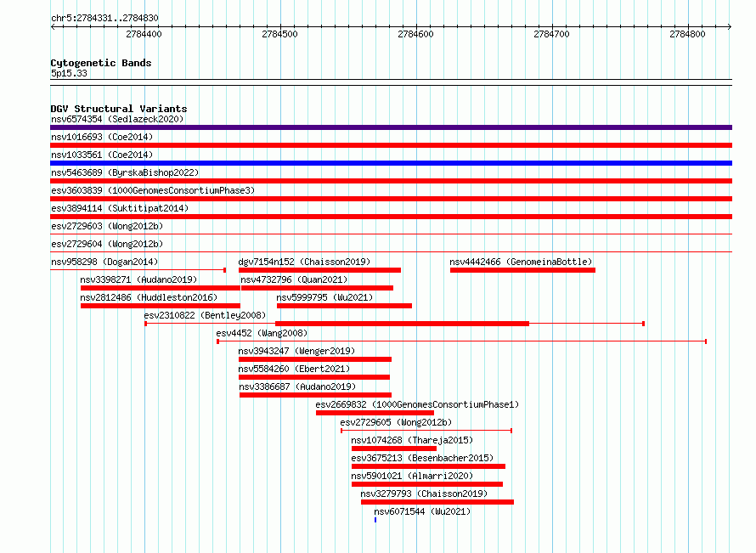This screenshot has width=756, height=553.
Task: Select the red esv3675213 variant bar
Action: (429, 466)
